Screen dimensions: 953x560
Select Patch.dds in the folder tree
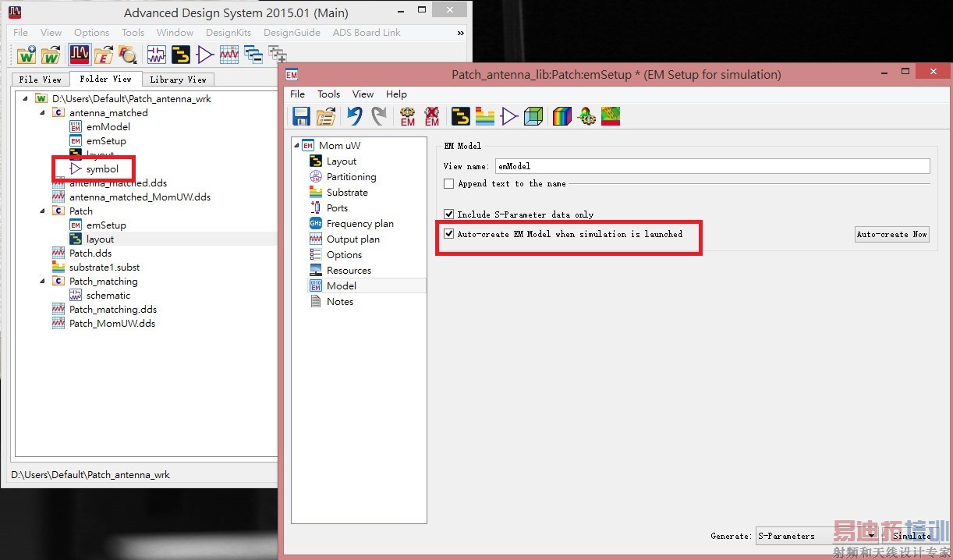pos(90,253)
